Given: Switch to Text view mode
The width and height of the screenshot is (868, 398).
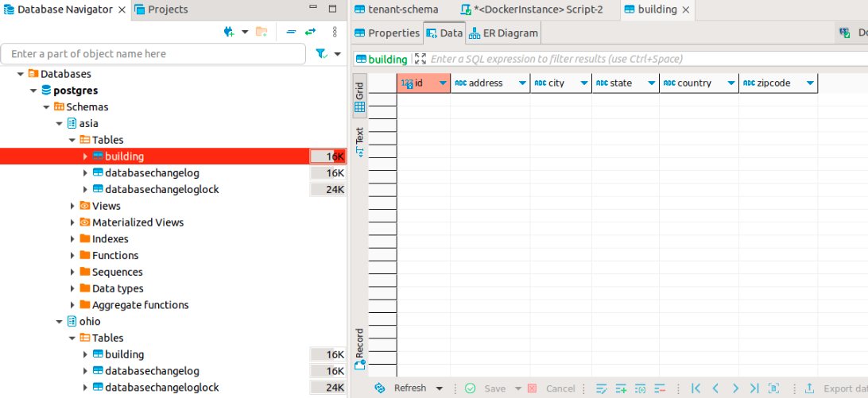Looking at the screenshot, I should coord(359,142).
